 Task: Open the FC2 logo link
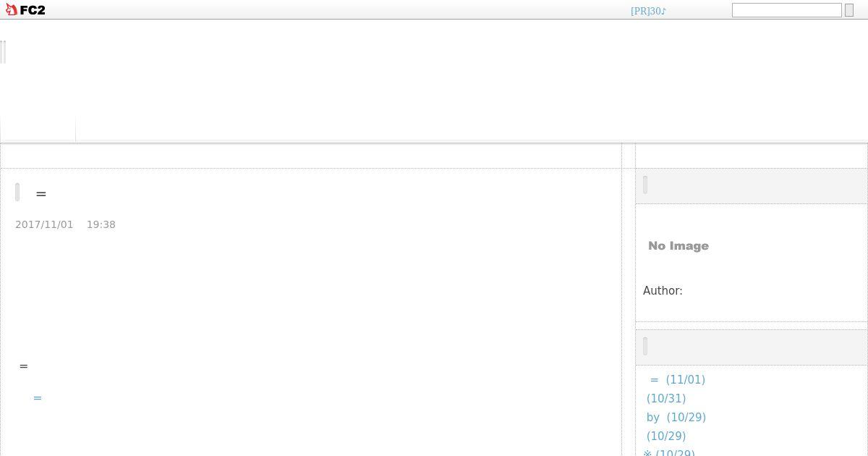pyautogui.click(x=25, y=10)
